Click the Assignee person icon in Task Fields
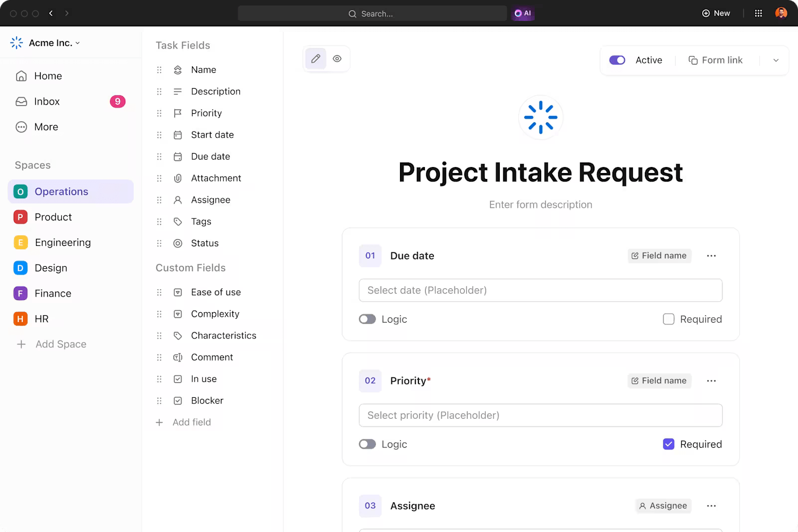This screenshot has width=798, height=532. point(178,199)
